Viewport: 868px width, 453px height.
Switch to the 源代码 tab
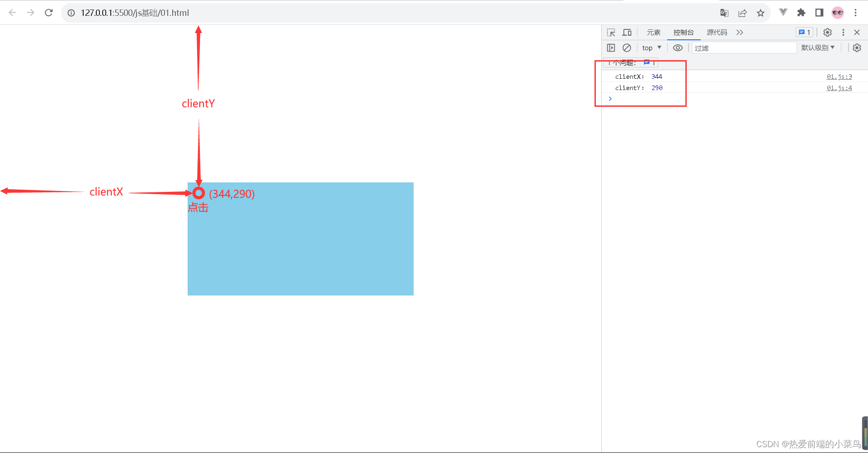[717, 33]
